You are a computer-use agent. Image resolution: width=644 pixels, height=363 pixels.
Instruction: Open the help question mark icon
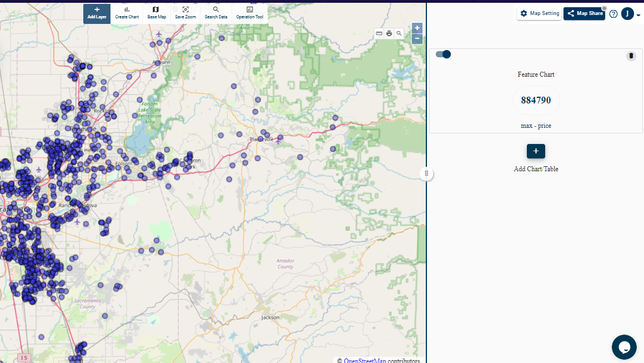613,14
